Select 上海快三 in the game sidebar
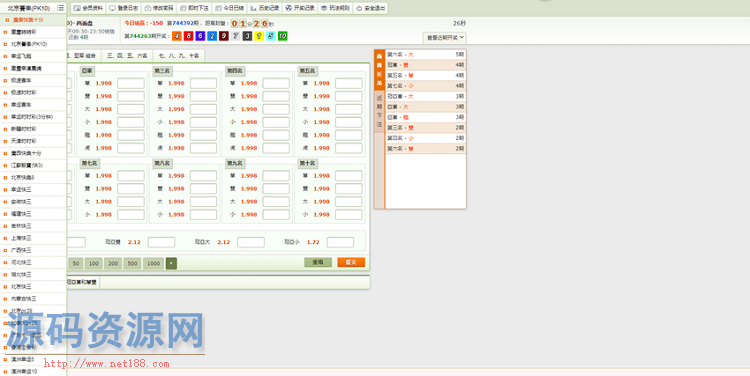The image size is (750, 376). pos(33,238)
